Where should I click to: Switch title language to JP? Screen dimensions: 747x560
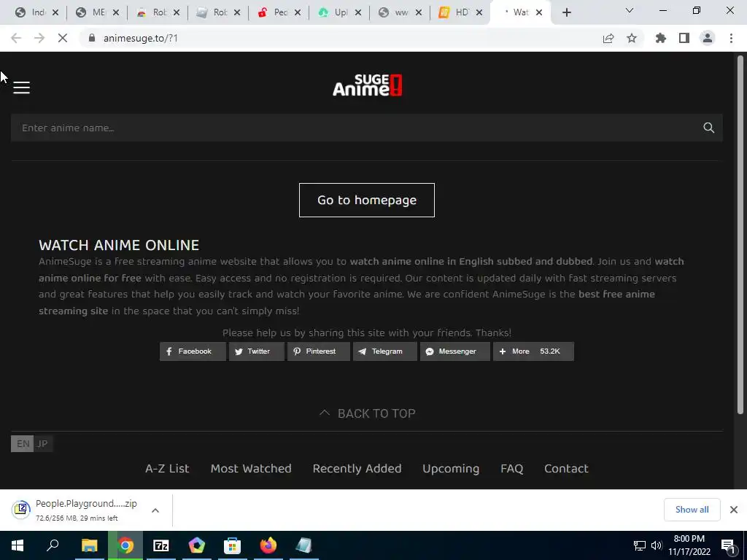[42, 444]
